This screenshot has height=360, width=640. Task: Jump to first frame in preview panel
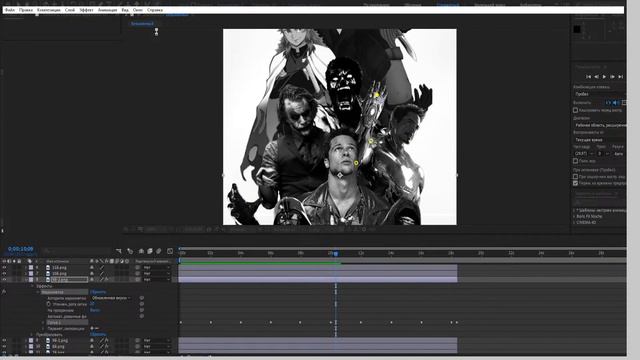[588, 77]
